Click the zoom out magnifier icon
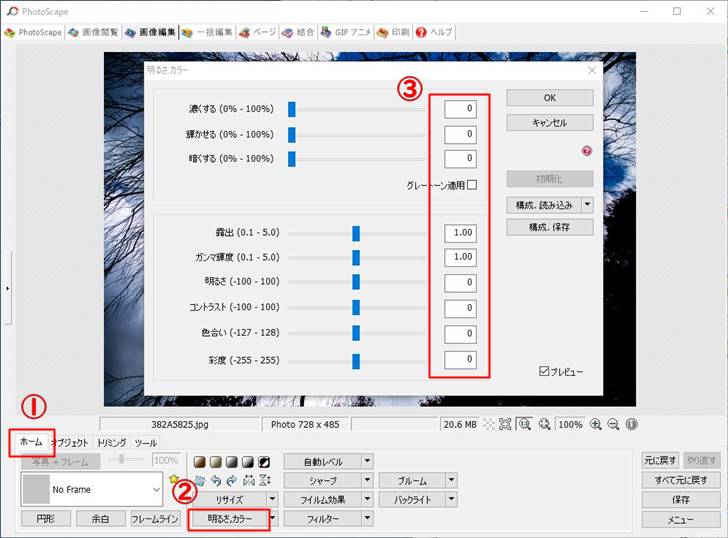This screenshot has width=728, height=538. (613, 424)
